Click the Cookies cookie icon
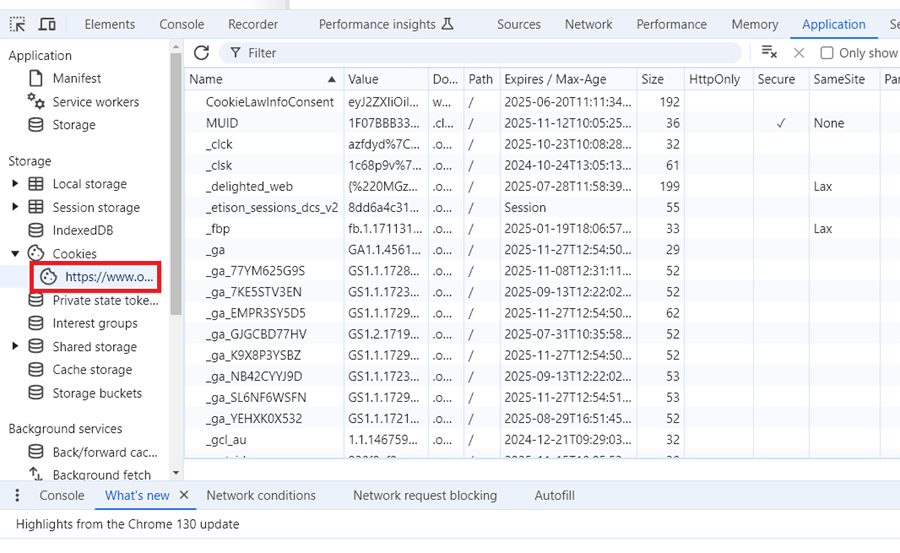 tap(36, 253)
